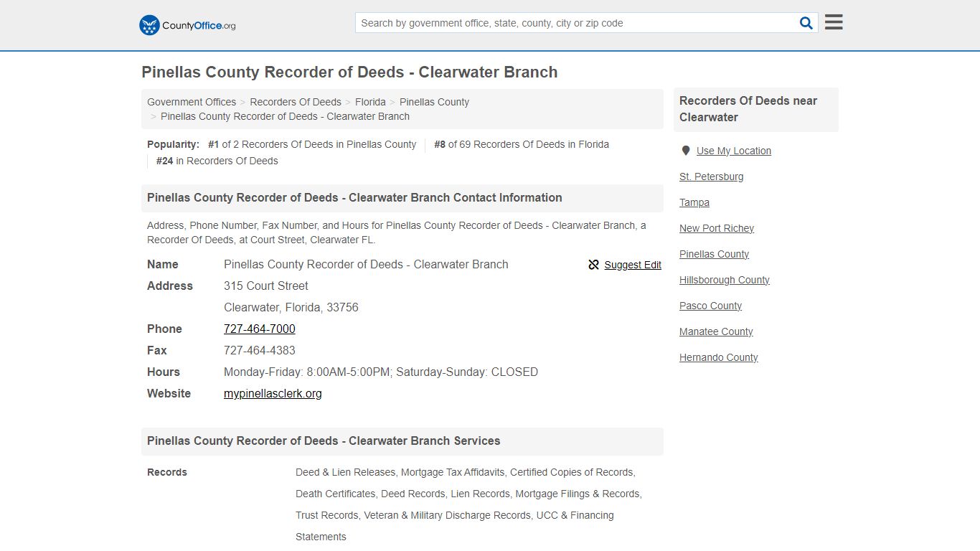Open Pinellas County breadcrumb link
This screenshot has width=980, height=551.
click(x=434, y=102)
